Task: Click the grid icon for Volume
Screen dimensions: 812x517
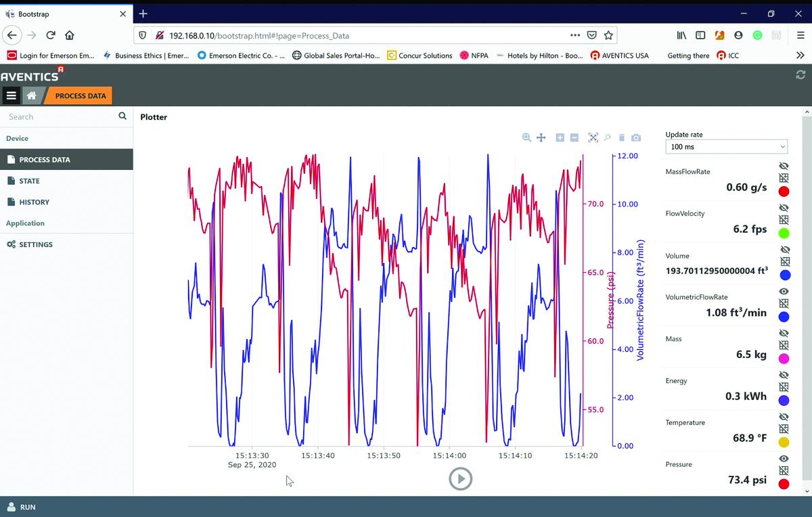Action: (x=784, y=262)
